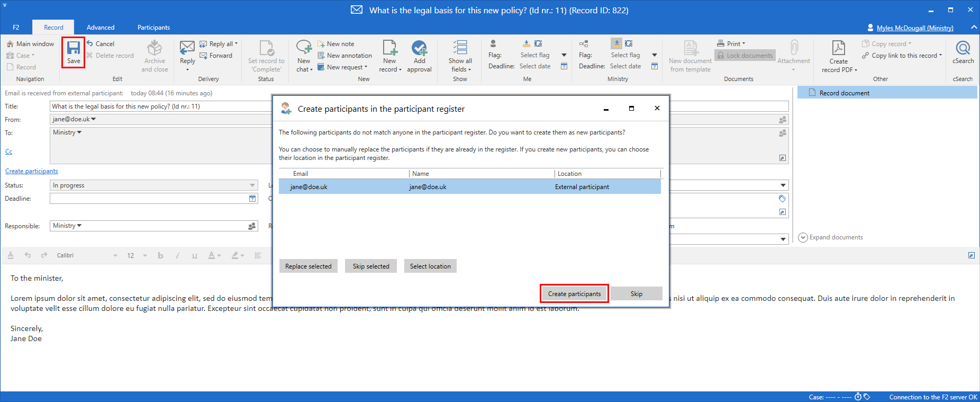
Task: Open the cSearch magnifier icon
Action: tap(963, 48)
